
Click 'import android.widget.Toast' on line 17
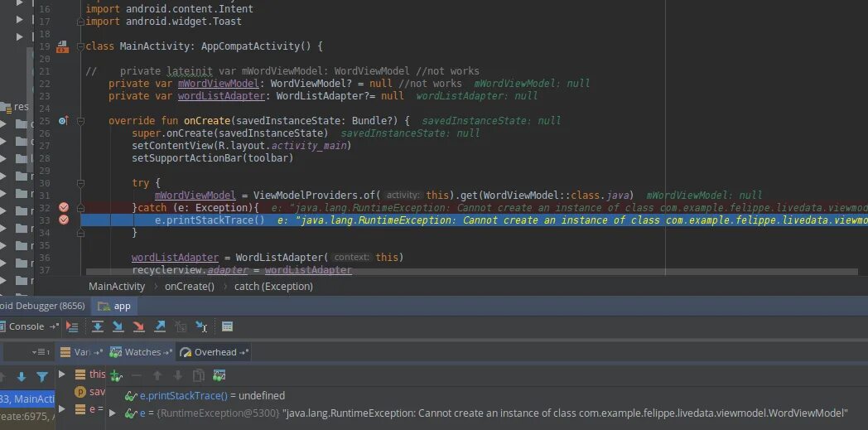click(164, 22)
